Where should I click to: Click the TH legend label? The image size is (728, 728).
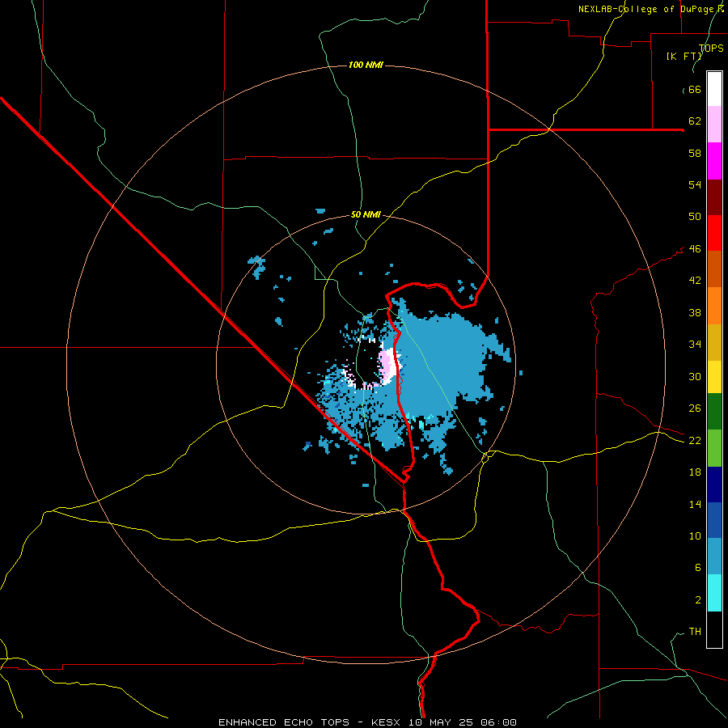click(695, 632)
